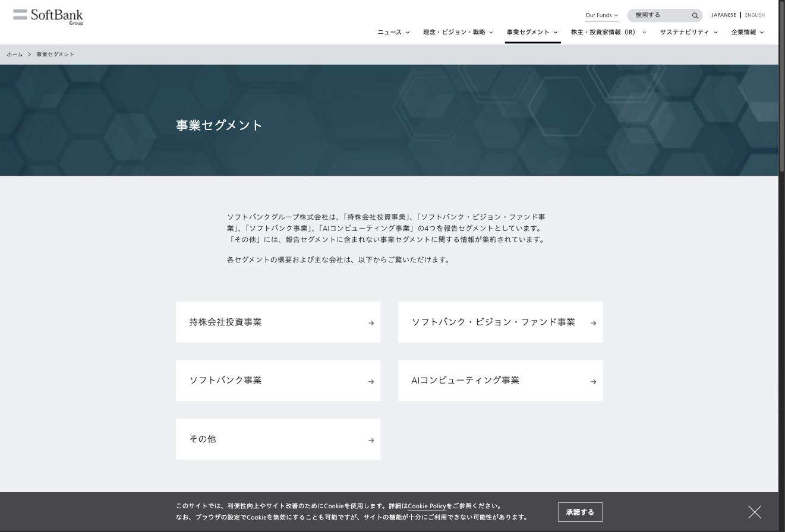This screenshot has width=785, height=532.
Task: Expand the Our Funds dropdown
Action: coord(601,15)
